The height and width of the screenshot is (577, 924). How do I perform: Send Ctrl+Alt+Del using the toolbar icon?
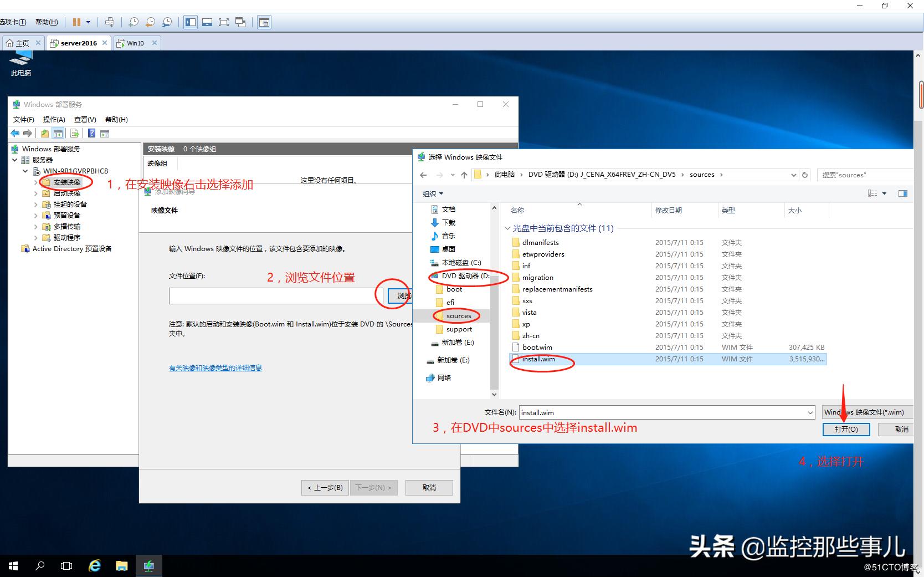coord(110,22)
